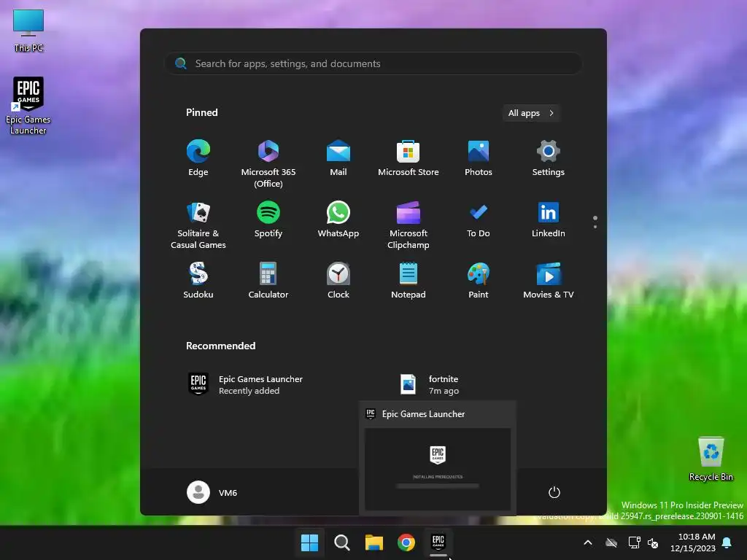Click the Windows Start button on taskbar
Image resolution: width=747 pixels, height=560 pixels.
click(309, 542)
